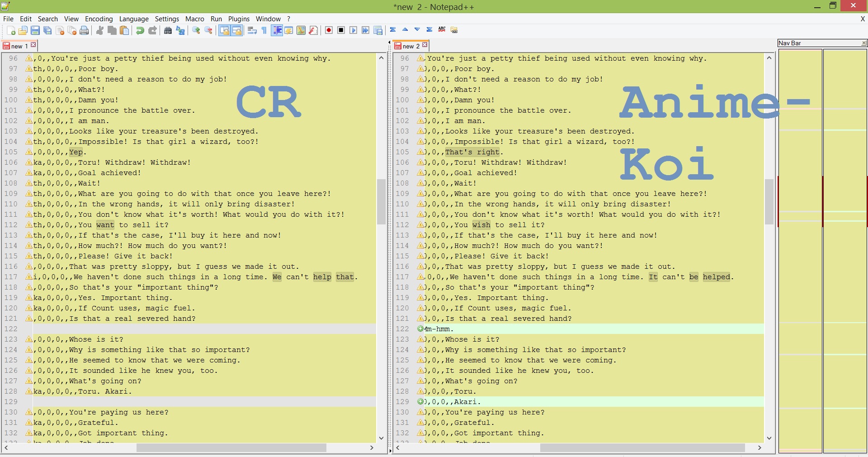Save the current recorded macro

378,30
